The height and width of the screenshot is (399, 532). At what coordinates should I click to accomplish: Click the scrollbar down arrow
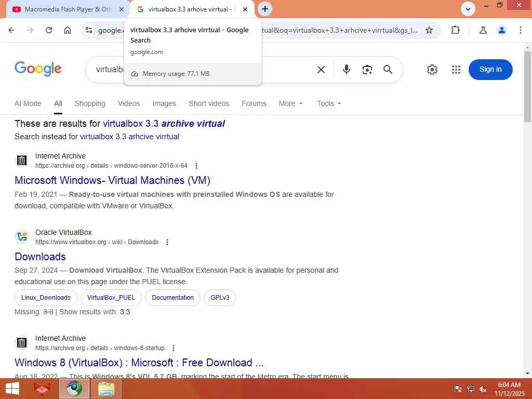point(527,374)
